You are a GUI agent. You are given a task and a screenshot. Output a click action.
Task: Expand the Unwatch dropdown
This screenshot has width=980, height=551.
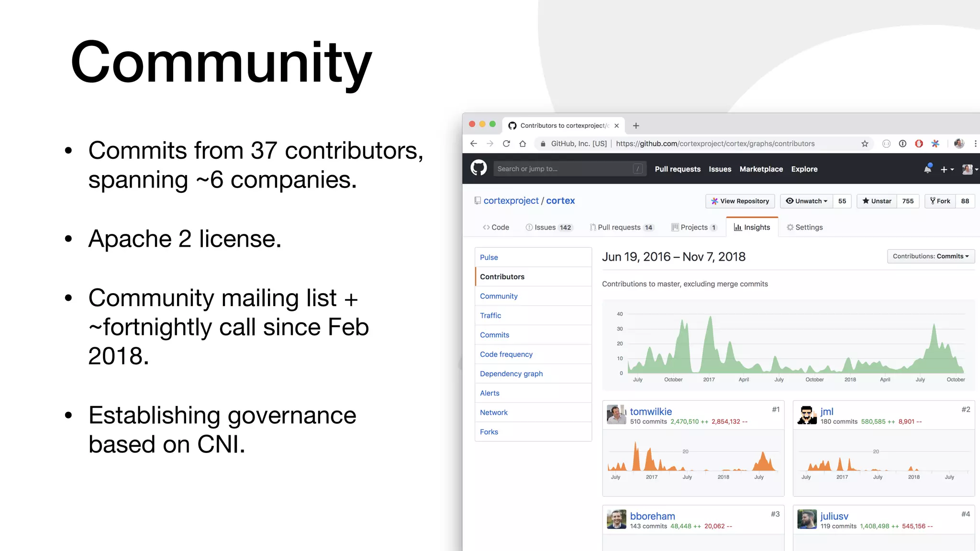coord(806,201)
